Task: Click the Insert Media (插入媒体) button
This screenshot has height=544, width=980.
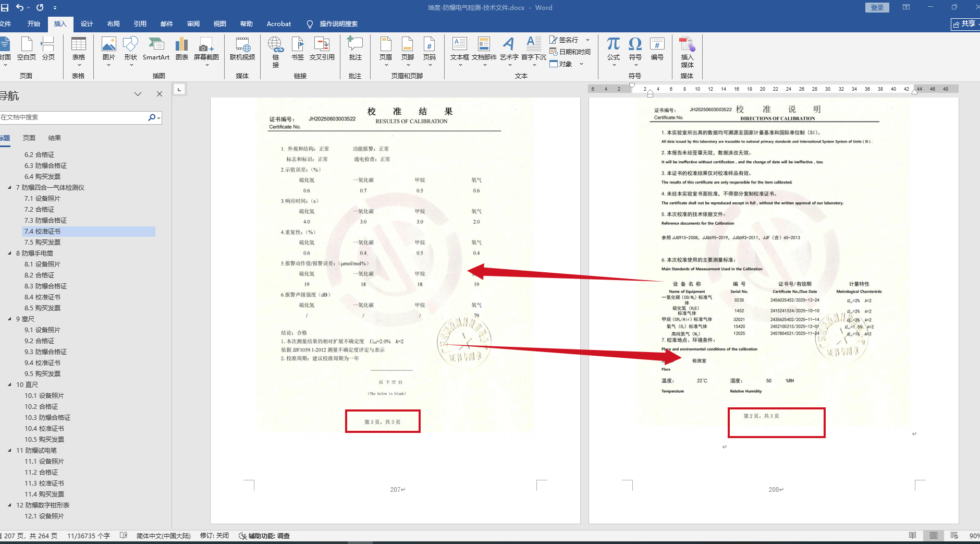Action: coord(687,52)
